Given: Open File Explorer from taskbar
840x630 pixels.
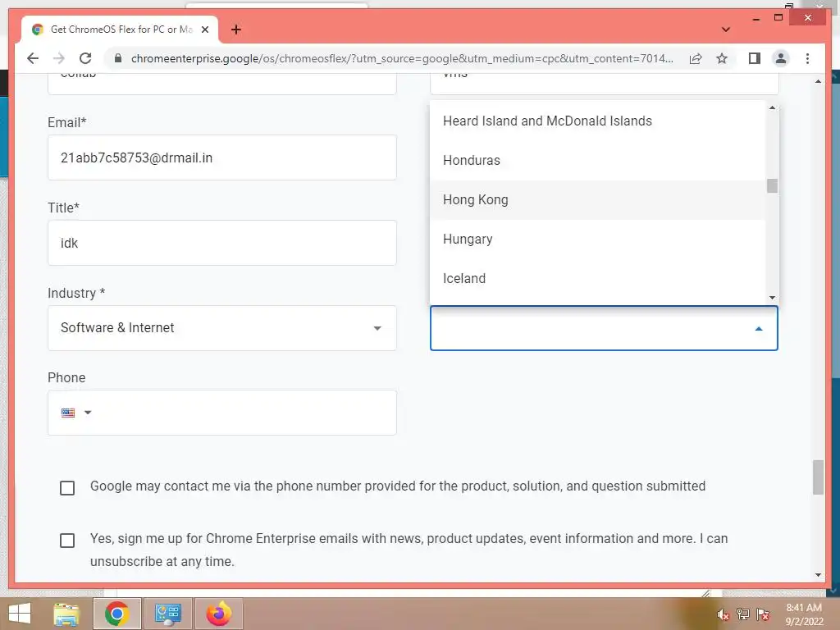Looking at the screenshot, I should [x=66, y=614].
